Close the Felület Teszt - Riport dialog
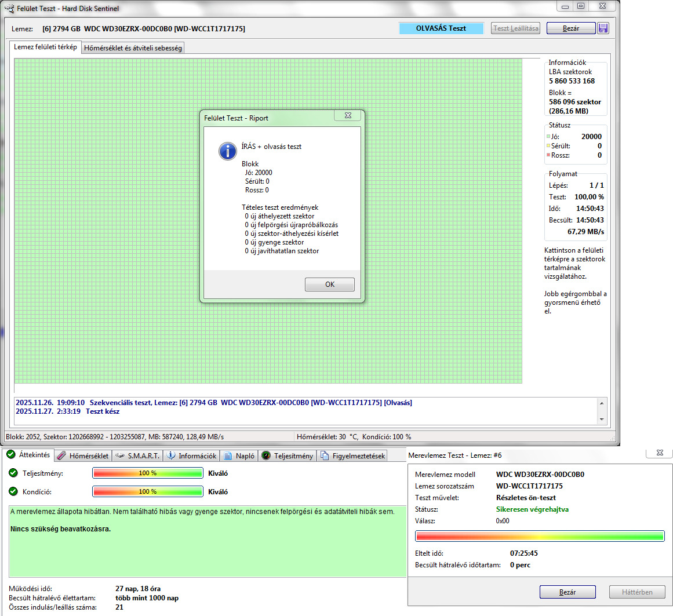This screenshot has height=616, width=673. tap(348, 115)
